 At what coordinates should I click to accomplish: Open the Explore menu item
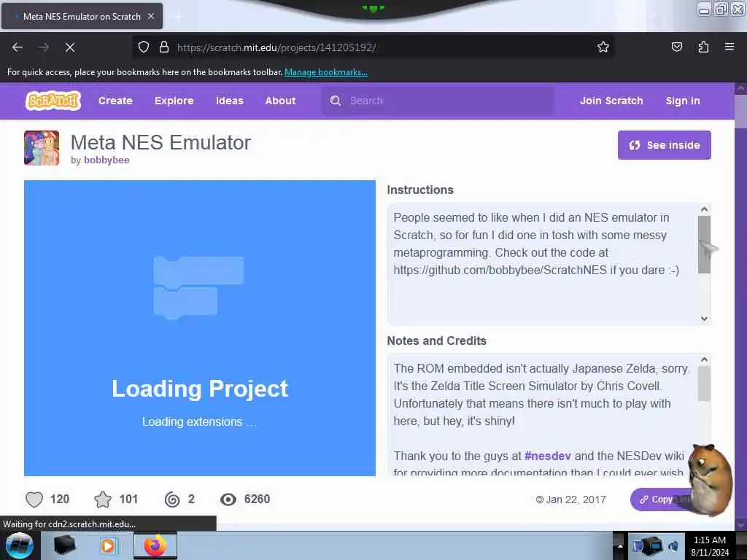tap(174, 101)
